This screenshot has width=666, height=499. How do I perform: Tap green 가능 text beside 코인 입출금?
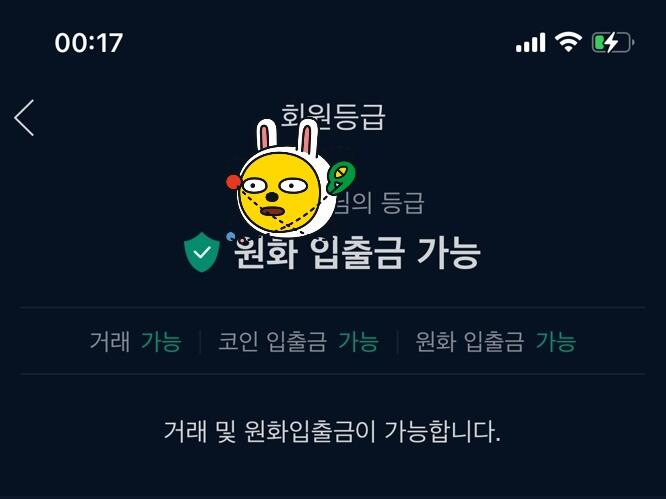pyautogui.click(x=358, y=341)
